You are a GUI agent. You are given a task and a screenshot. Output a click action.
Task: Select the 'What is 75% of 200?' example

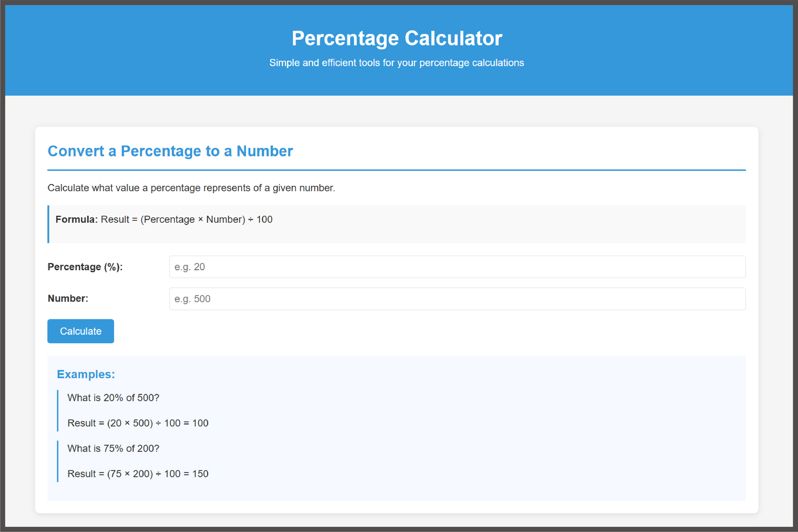[113, 448]
